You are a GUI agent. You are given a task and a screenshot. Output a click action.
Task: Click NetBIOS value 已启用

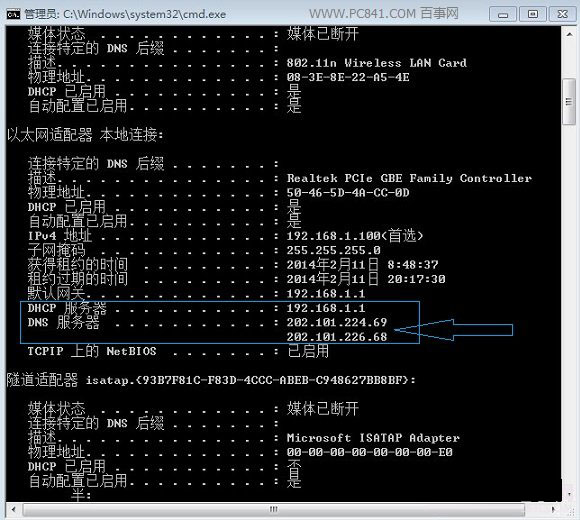tap(308, 351)
